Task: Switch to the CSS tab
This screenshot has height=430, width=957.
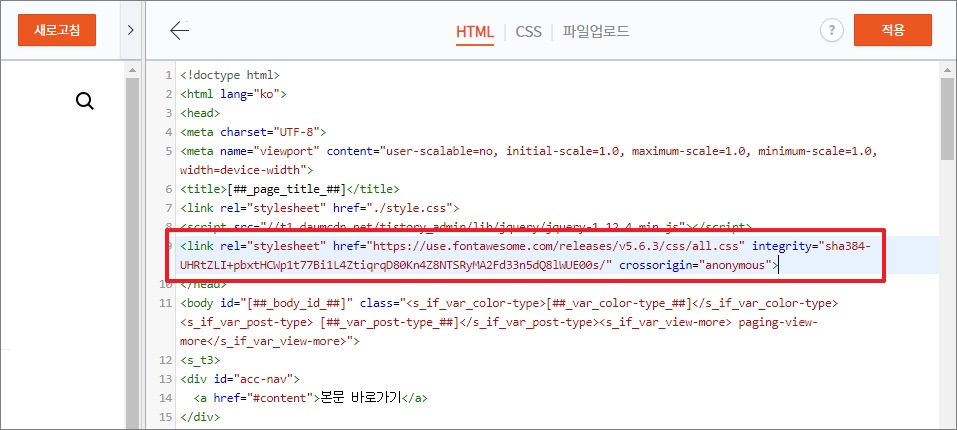Action: [529, 32]
